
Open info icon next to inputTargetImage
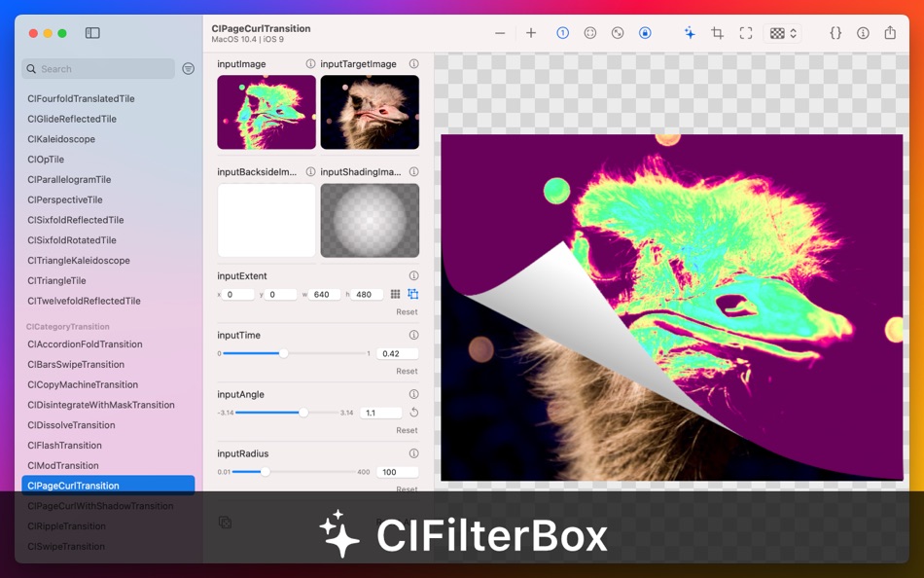(413, 63)
